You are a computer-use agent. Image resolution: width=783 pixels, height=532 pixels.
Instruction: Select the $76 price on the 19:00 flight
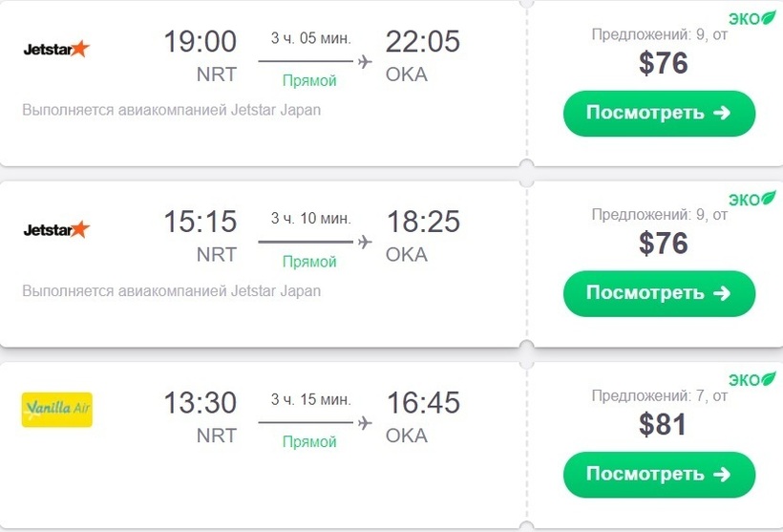(663, 64)
